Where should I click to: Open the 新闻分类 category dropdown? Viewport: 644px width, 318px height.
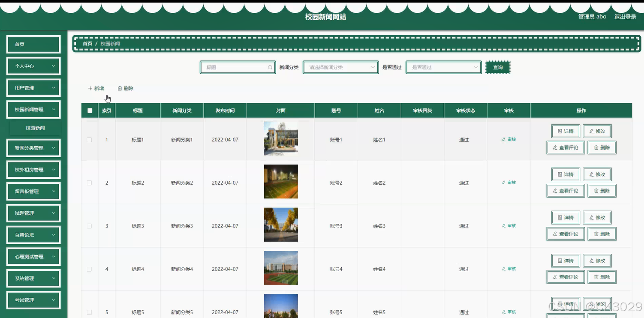(x=341, y=67)
